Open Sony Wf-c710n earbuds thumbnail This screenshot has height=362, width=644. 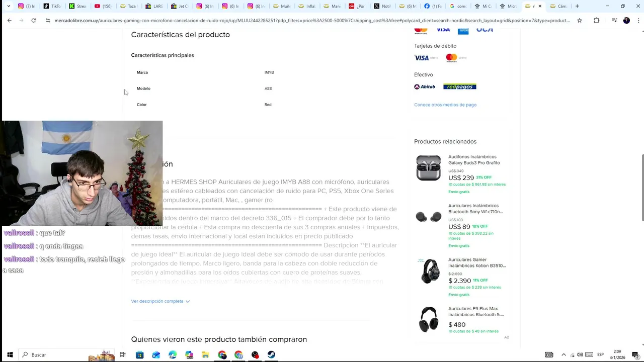pyautogui.click(x=429, y=217)
